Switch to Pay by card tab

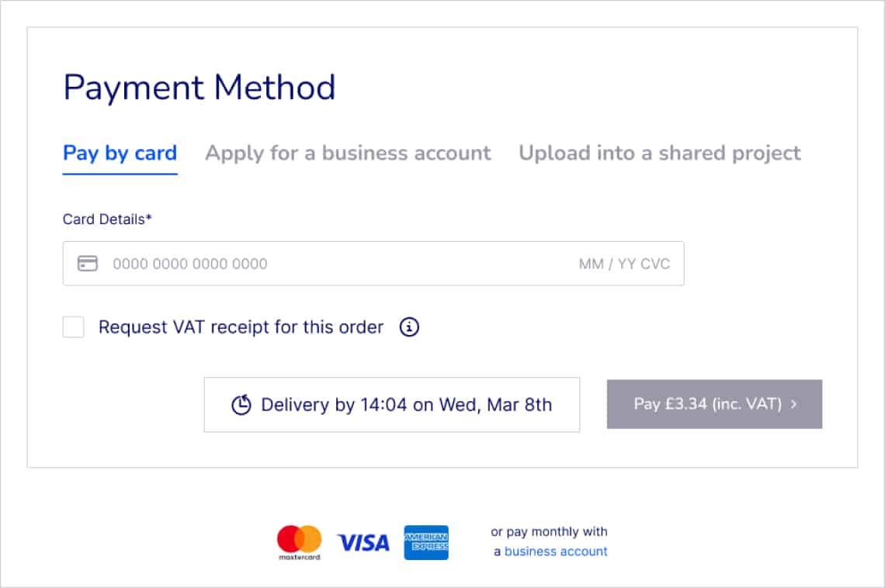120,153
